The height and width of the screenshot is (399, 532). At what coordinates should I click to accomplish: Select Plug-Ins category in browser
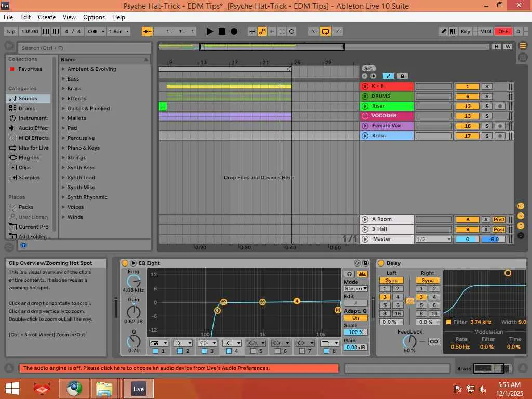click(28, 157)
